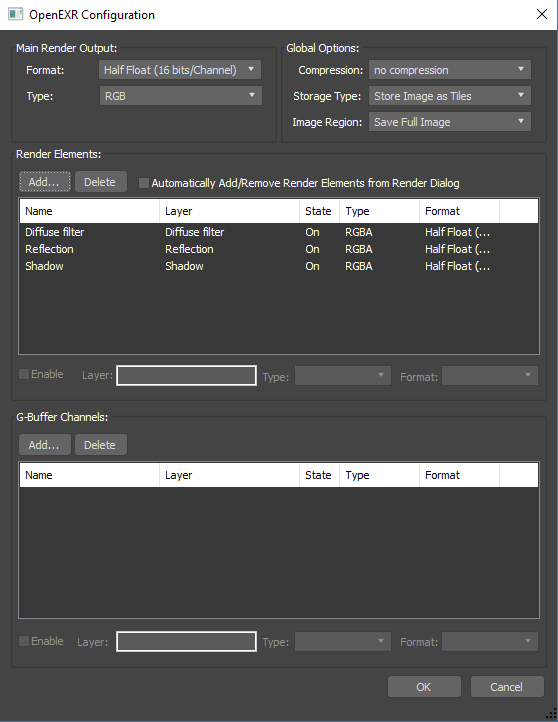Click the Half Float format cell of Diffuse filter
This screenshot has height=722, width=558.
click(x=457, y=232)
